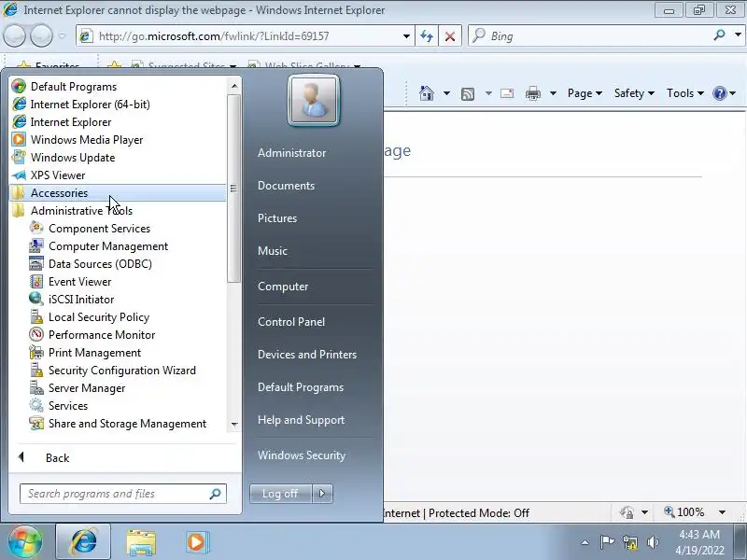747x560 pixels.
Task: Open Windows Update from the programs list
Action: [x=118, y=157]
